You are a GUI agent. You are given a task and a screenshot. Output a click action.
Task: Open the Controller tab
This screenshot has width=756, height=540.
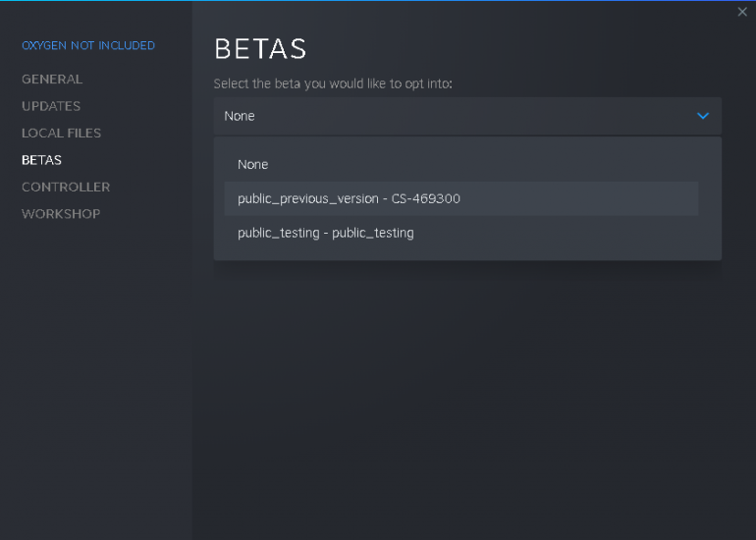(x=66, y=188)
